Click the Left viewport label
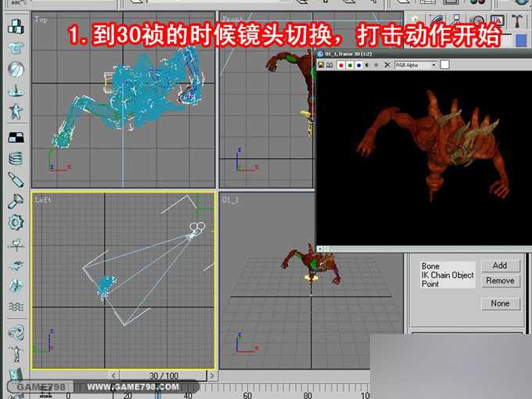Screen dimensions: 532x399 click(44, 199)
